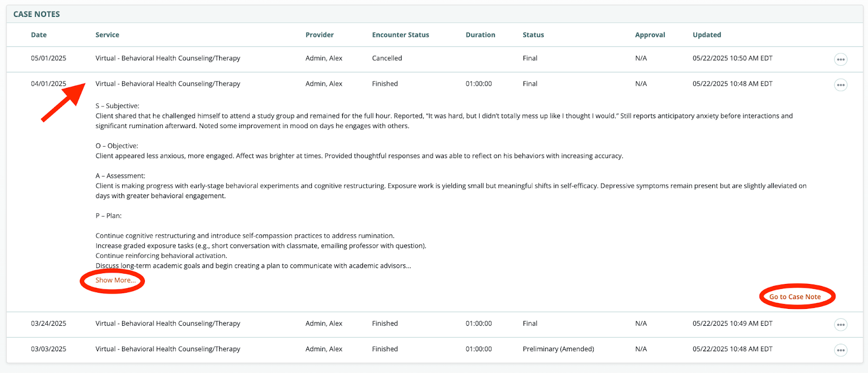This screenshot has height=373, width=868.
Task: Open options menu for 04/01/2025 case note
Action: click(x=840, y=85)
